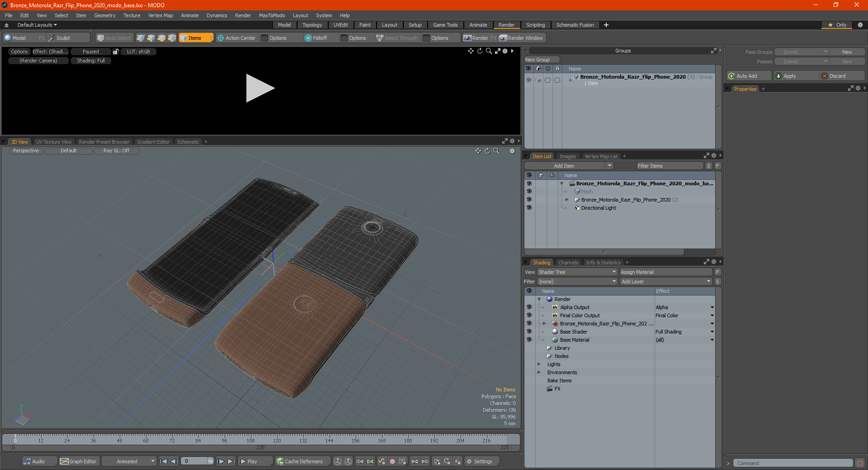Toggle visibility of Mesh item
This screenshot has height=470, width=868.
pyautogui.click(x=529, y=192)
